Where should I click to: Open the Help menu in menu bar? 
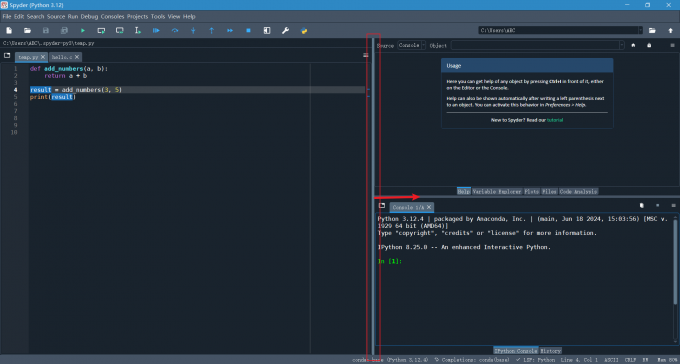pos(189,16)
